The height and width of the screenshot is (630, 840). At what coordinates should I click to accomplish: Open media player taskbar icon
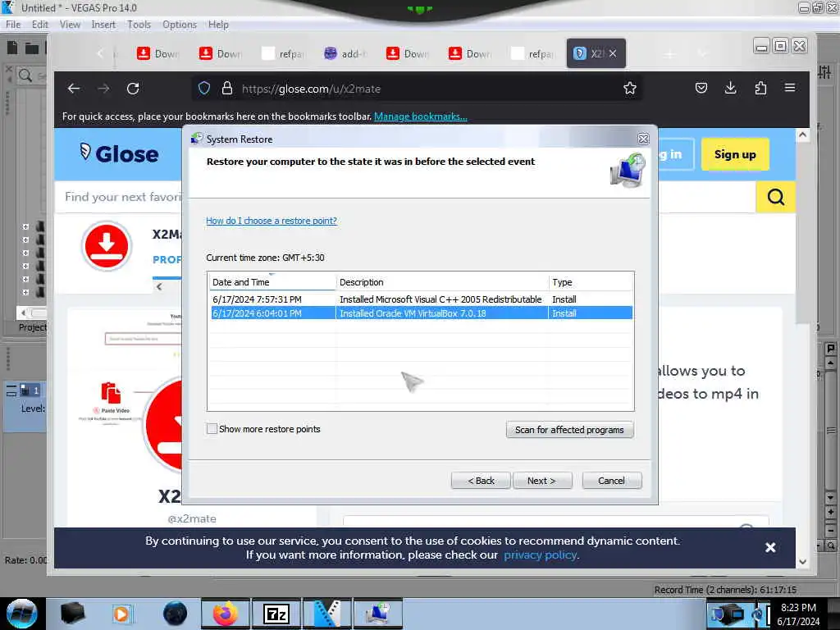[121, 614]
